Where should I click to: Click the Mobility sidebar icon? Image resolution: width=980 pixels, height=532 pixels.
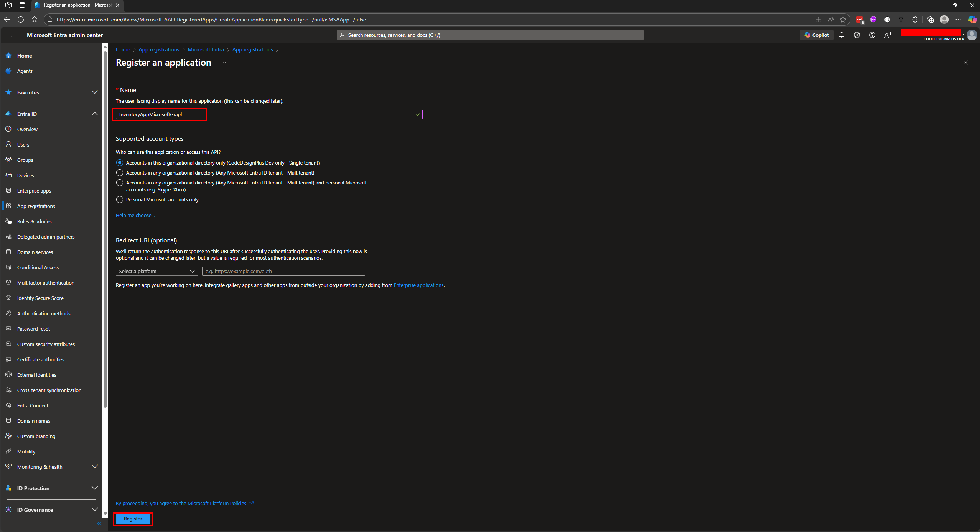tap(8, 451)
